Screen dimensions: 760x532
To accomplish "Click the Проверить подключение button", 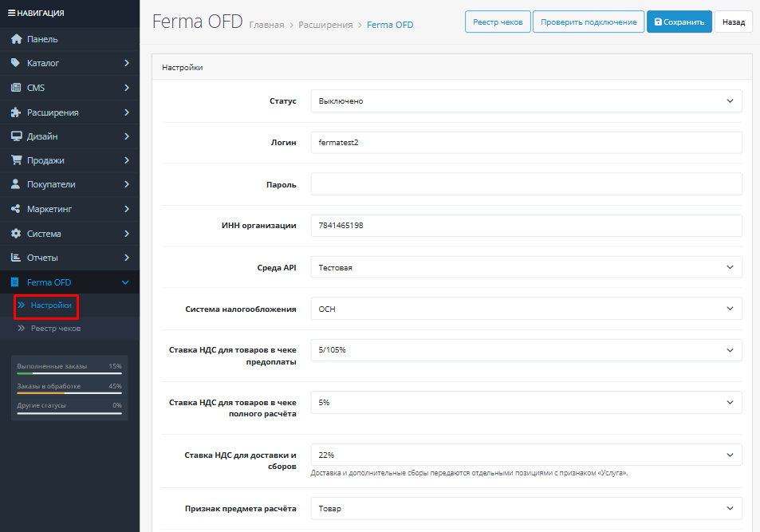I will tap(589, 22).
